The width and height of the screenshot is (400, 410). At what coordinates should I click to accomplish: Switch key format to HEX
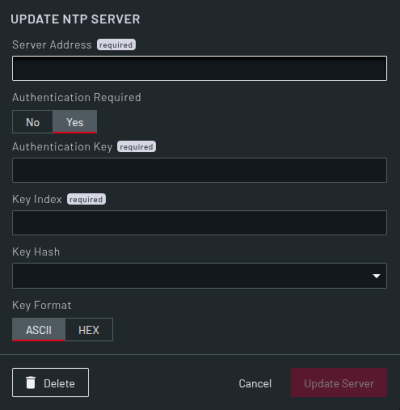click(89, 330)
